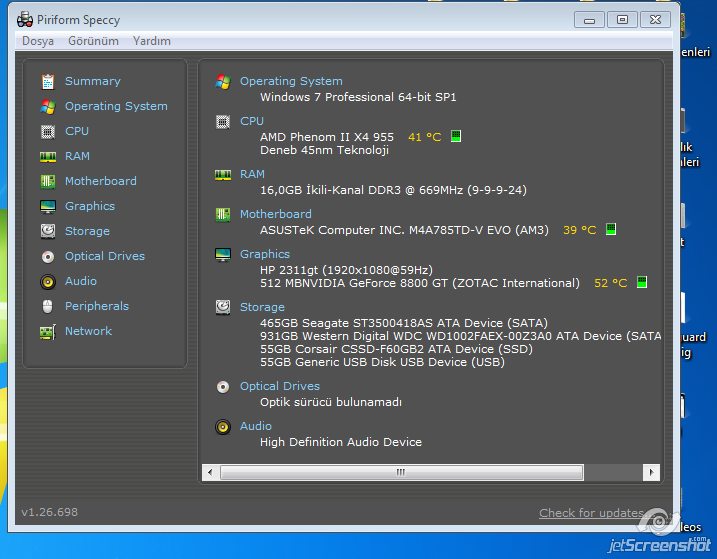Select Audio in the sidebar

pos(81,281)
